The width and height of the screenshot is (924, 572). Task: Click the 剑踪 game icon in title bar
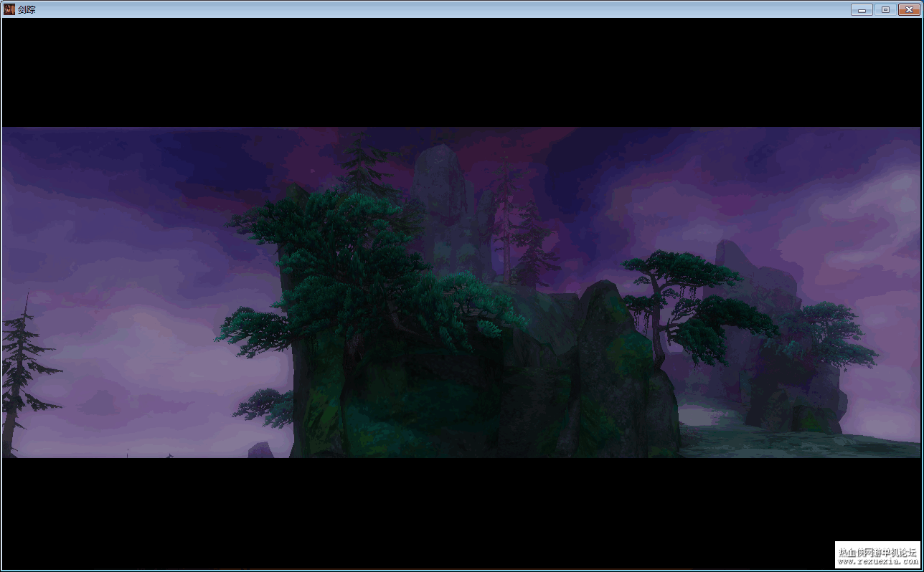pos(9,9)
